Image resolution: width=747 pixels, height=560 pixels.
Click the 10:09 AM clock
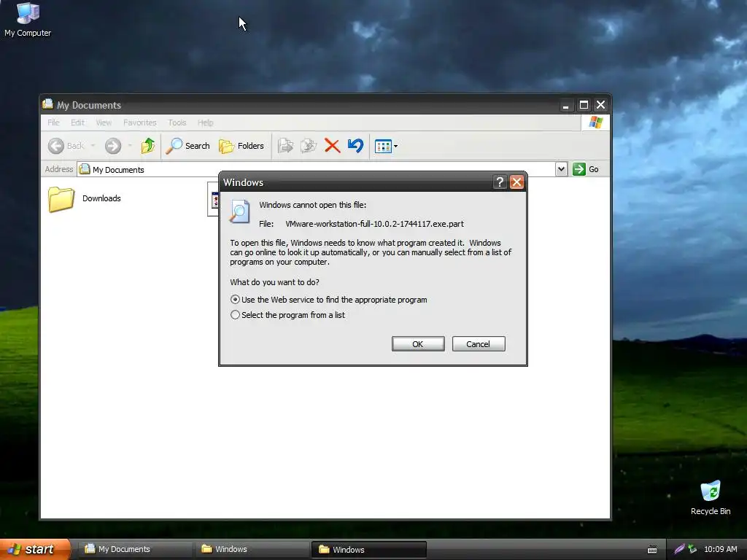[x=720, y=549]
